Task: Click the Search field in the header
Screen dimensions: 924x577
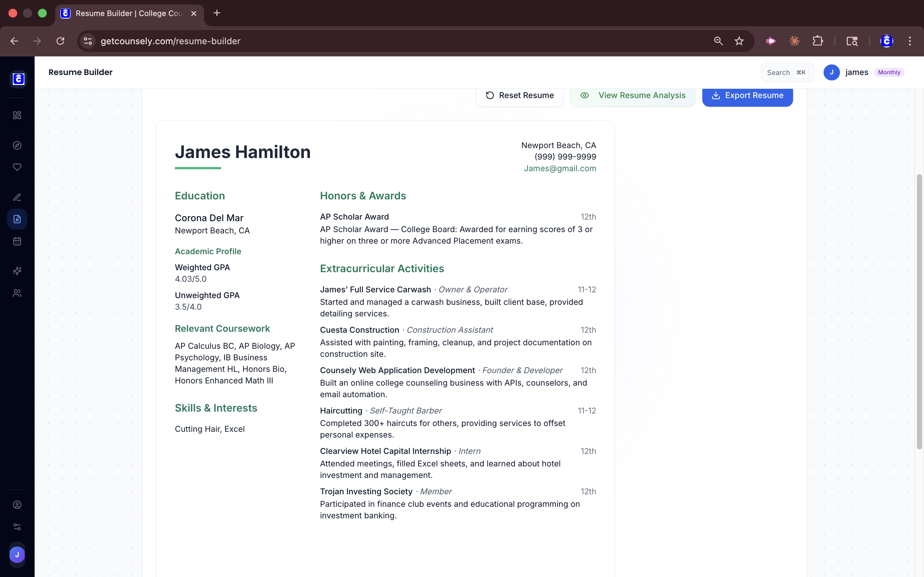Action: pos(786,72)
